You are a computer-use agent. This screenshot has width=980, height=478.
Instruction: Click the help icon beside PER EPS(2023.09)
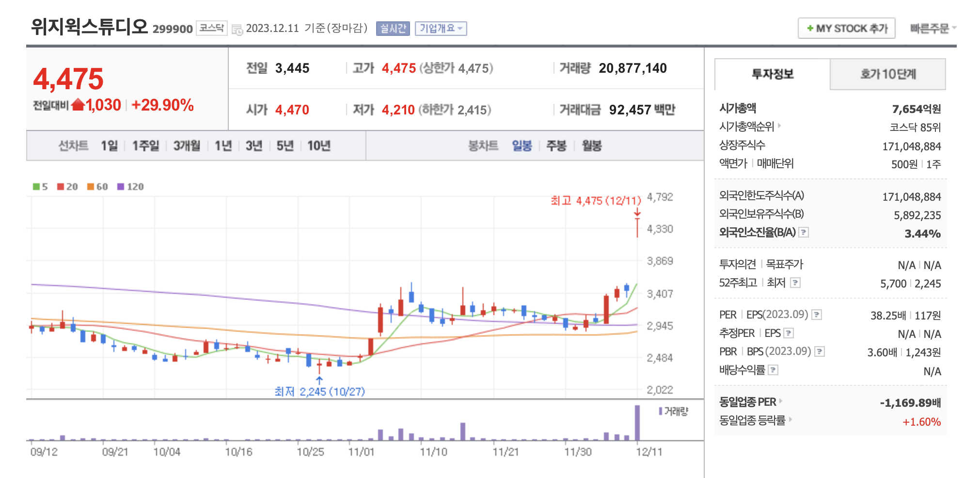(817, 315)
